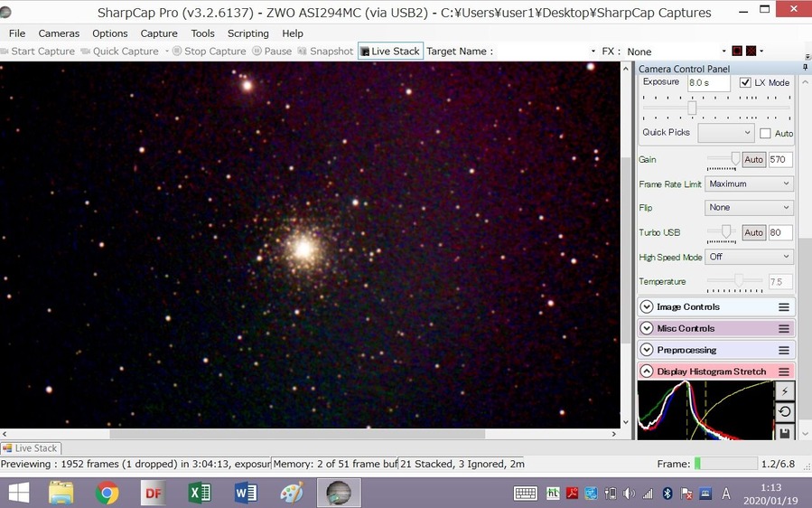The image size is (812, 508).
Task: Open the File menu
Action: pos(16,33)
